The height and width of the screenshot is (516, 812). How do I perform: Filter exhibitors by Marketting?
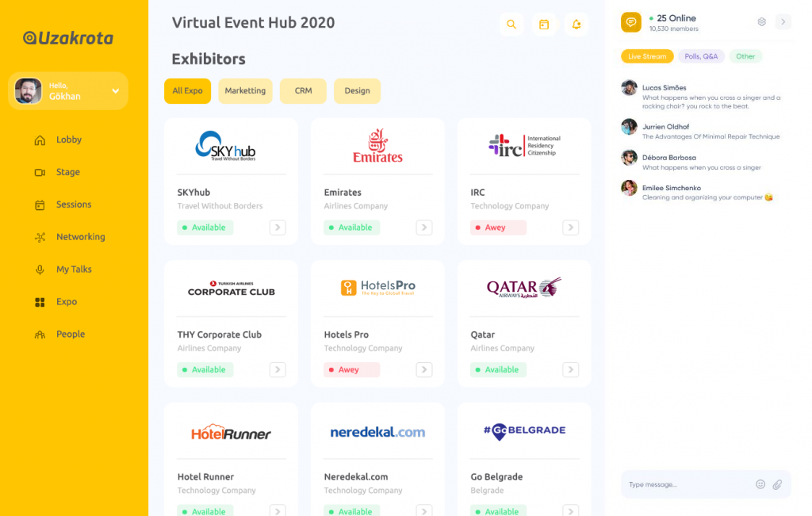245,91
